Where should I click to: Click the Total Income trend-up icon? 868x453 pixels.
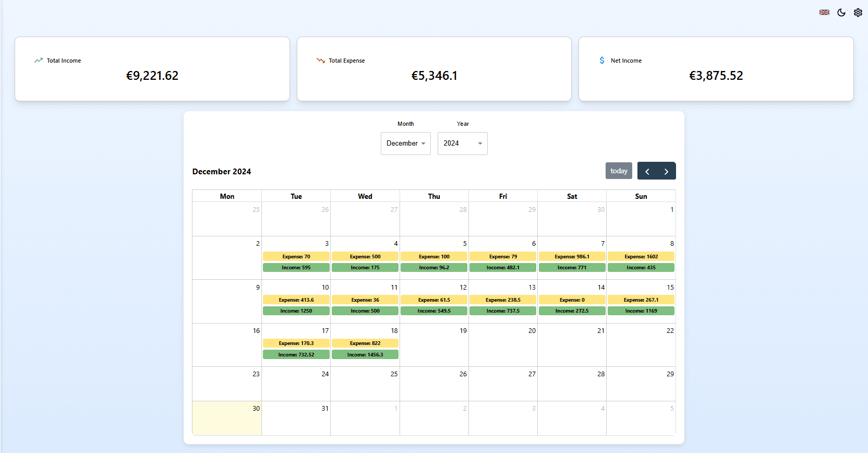point(39,61)
